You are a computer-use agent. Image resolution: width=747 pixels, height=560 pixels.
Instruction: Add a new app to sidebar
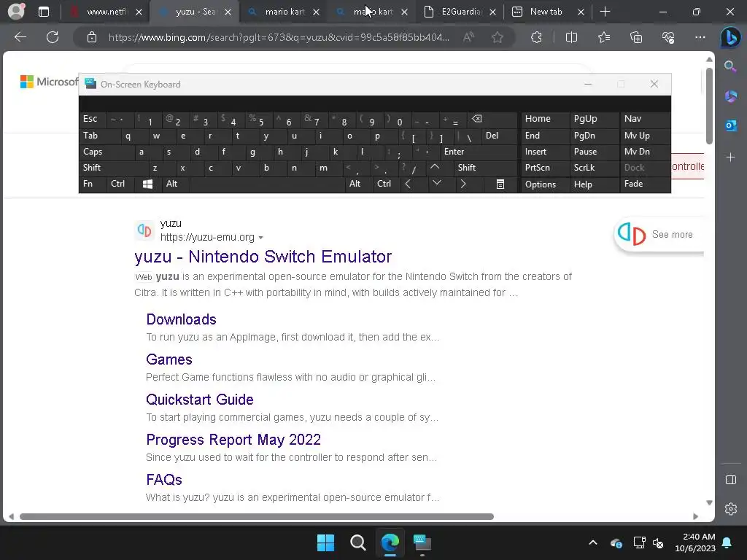coord(730,157)
